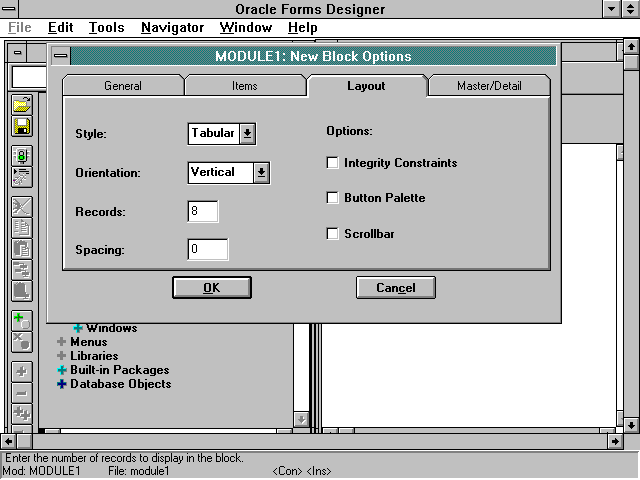640x480 pixels.
Task: Switch to the Master/Detail tab
Action: pyautogui.click(x=489, y=86)
